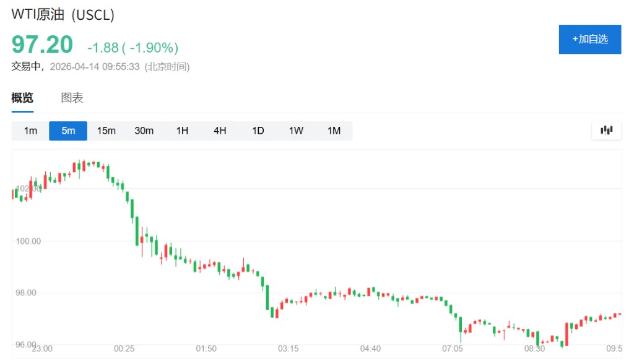Click the 03:15 time axis label
Image resolution: width=634 pixels, height=364 pixels.
tap(288, 349)
